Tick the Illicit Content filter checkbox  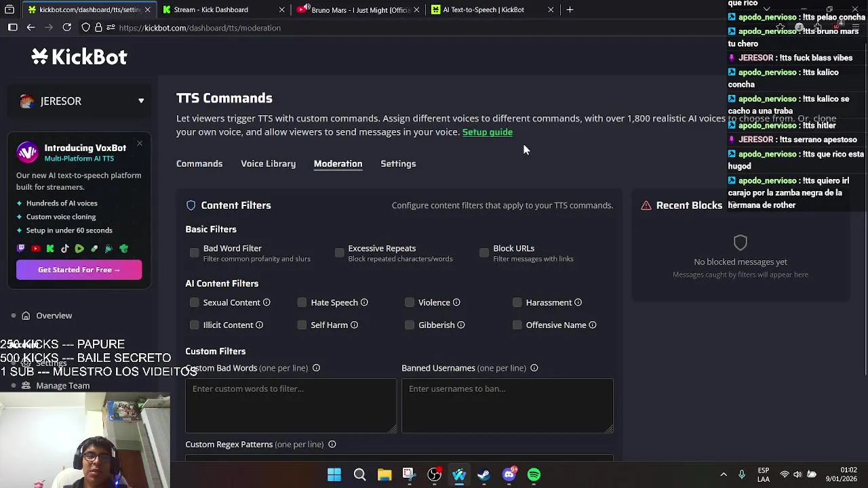click(x=195, y=325)
